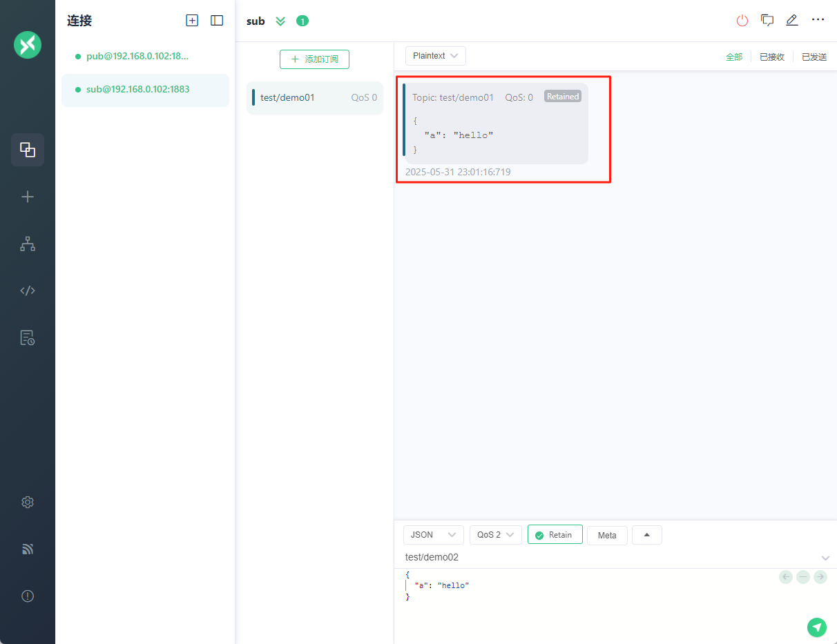Open the Connections view in sidebar

[28, 150]
